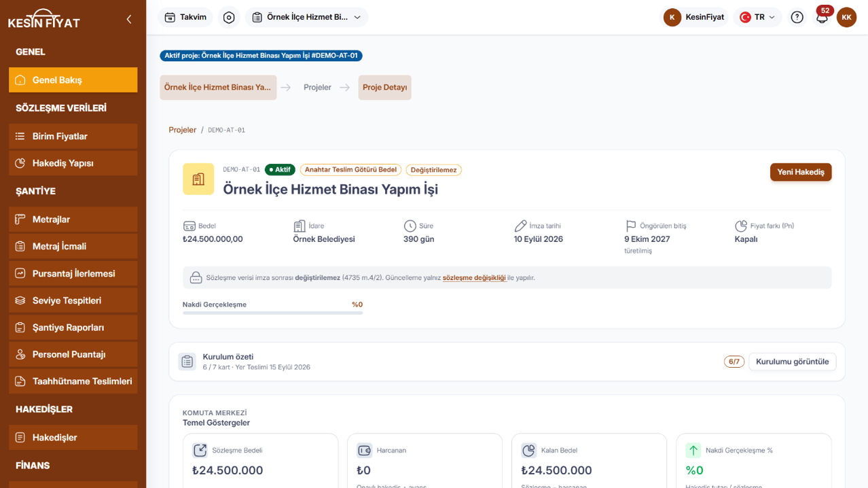Open Seviye Tespitleri

point(73,300)
